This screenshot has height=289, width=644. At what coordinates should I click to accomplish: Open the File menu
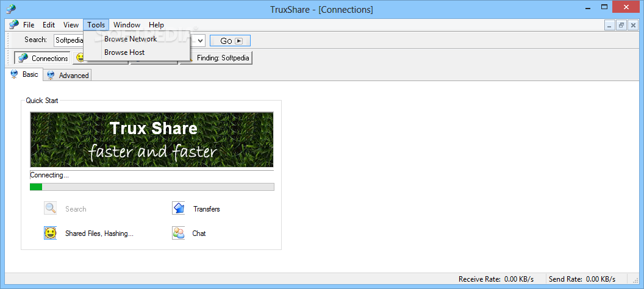click(x=29, y=25)
